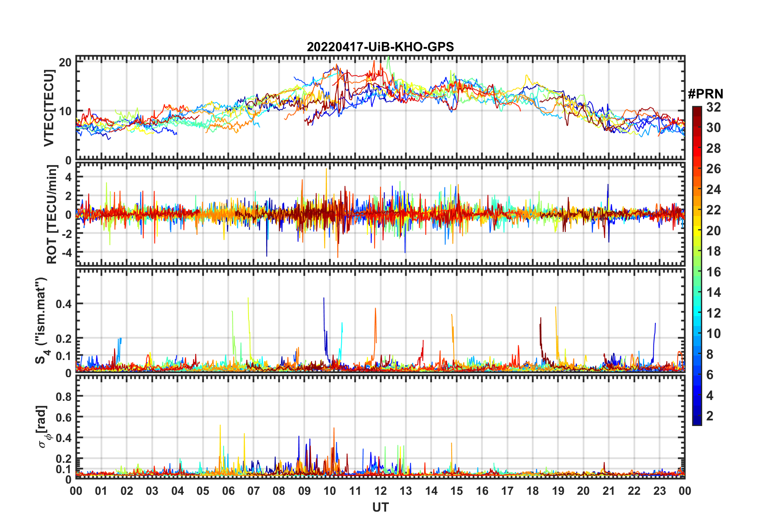761x532 pixels.
Task: Click the S4 axis tick label 0.2
Action: point(64,338)
